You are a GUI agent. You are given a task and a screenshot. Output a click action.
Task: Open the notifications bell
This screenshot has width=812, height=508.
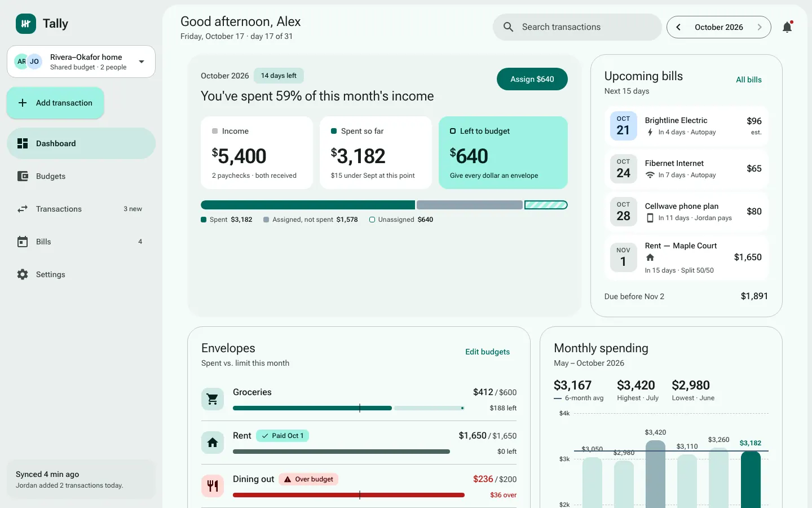[787, 27]
